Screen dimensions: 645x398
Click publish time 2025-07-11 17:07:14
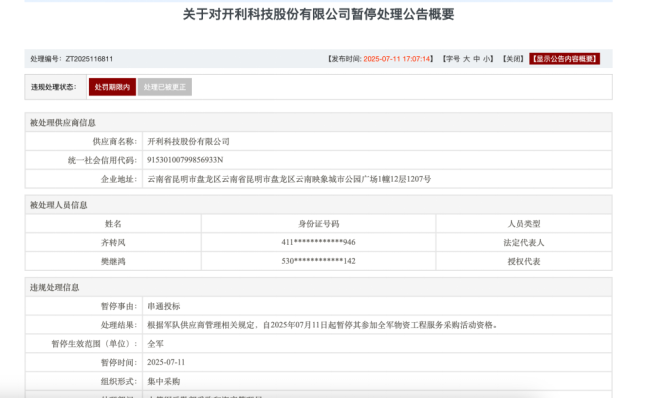pos(397,59)
